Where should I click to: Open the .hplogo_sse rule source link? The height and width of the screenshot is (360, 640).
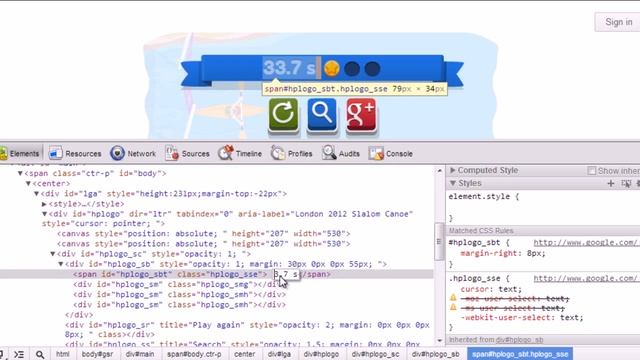click(x=586, y=278)
